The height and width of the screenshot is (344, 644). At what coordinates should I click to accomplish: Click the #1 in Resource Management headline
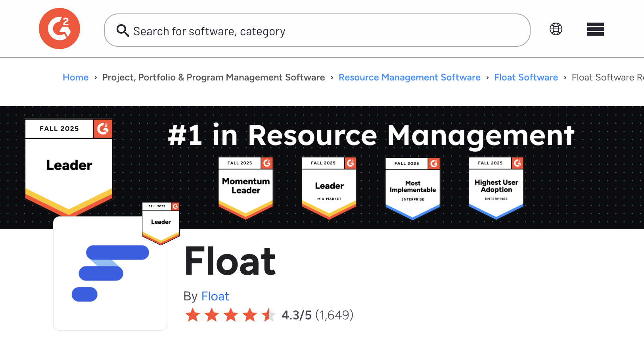371,136
